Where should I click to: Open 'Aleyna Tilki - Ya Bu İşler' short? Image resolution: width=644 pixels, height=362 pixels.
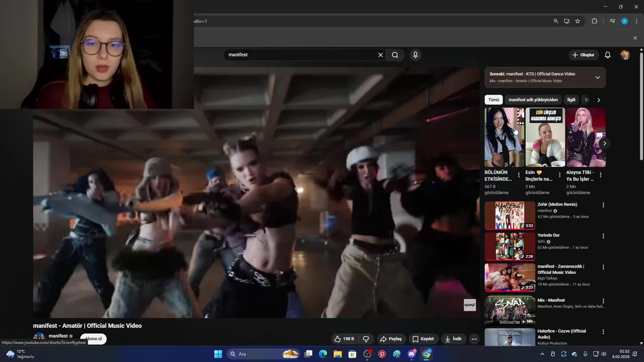[586, 137]
